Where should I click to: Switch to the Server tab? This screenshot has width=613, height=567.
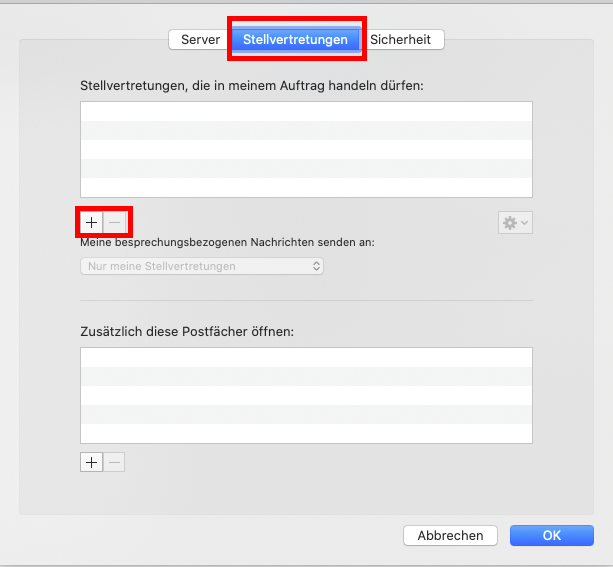[201, 39]
